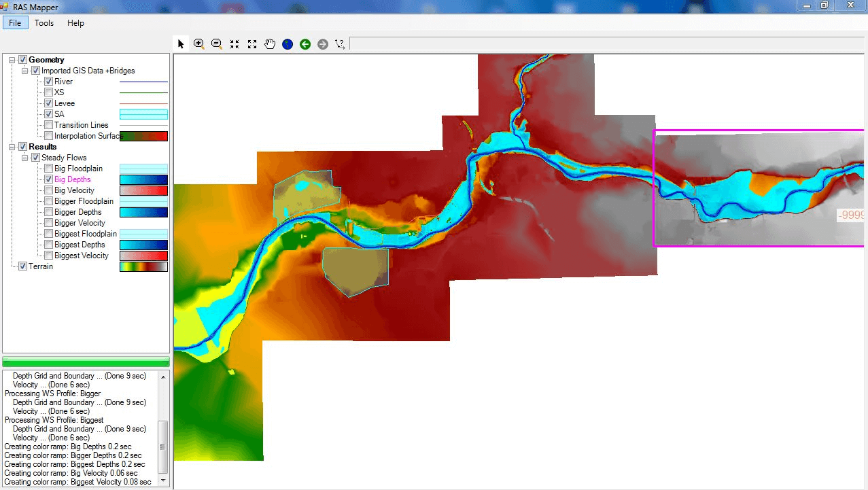868x490 pixels.
Task: Select the hand pan tool
Action: pyautogui.click(x=270, y=44)
